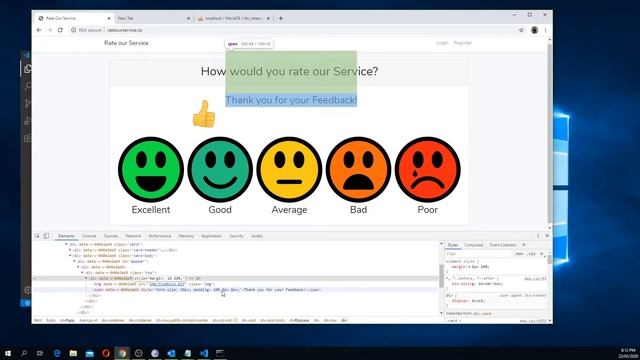
Task: Open a new browser tab with plus
Action: coord(281,18)
